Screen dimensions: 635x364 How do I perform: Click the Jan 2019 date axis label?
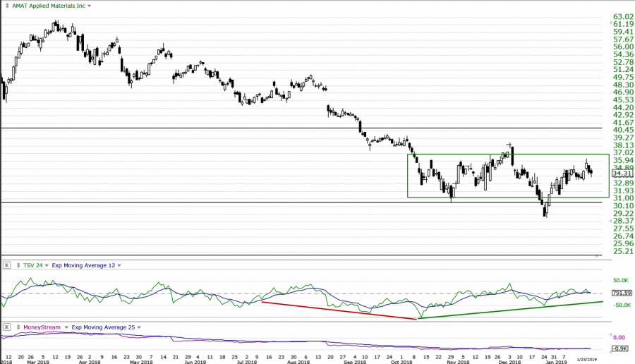tap(556, 362)
